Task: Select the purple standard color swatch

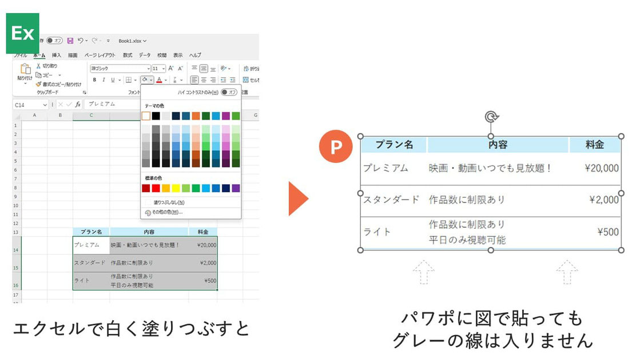Action: click(x=236, y=188)
